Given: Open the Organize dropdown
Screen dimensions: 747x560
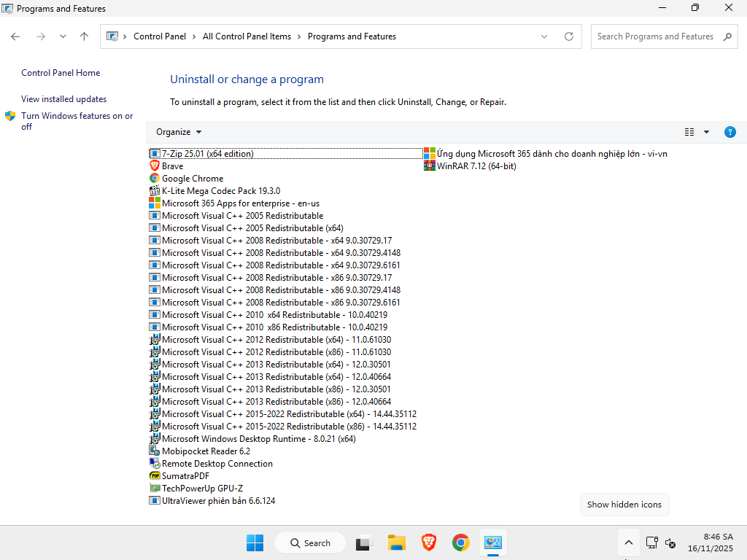Looking at the screenshot, I should [x=177, y=132].
